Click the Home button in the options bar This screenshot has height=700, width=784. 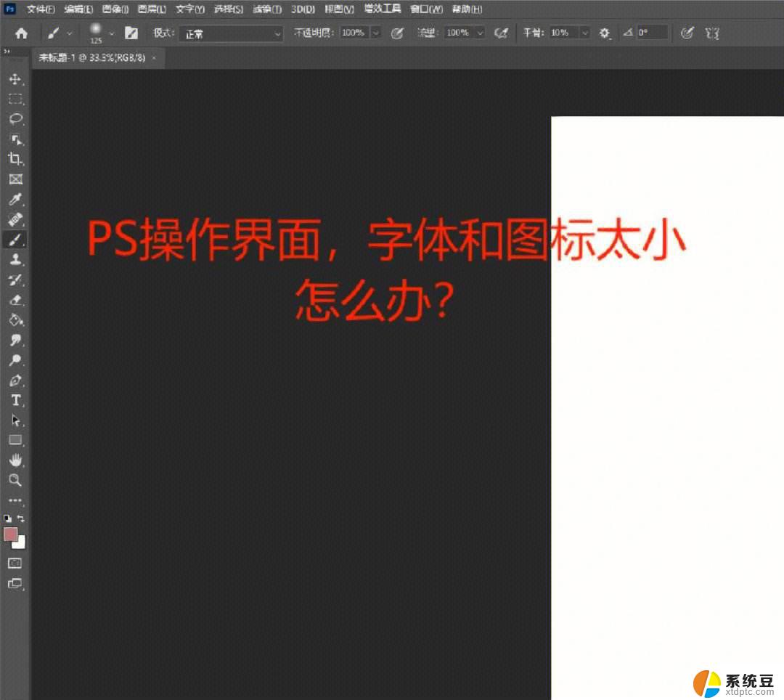[x=21, y=33]
